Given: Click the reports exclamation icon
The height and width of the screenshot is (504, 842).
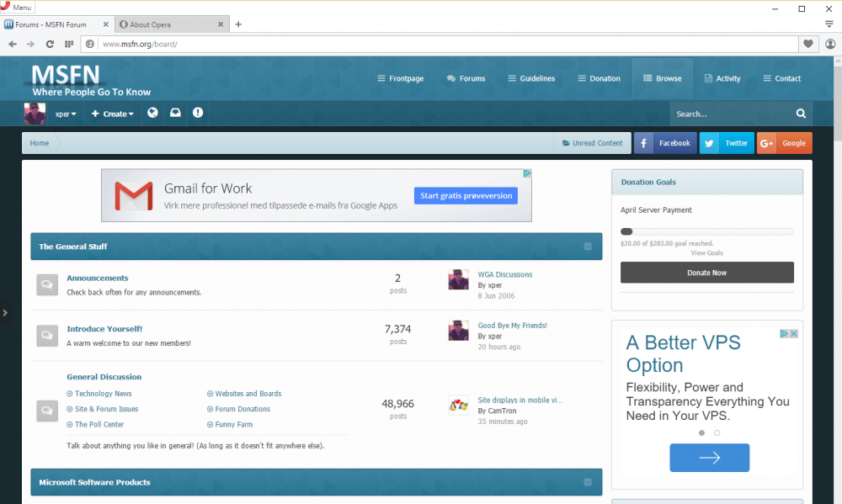Looking at the screenshot, I should 198,113.
